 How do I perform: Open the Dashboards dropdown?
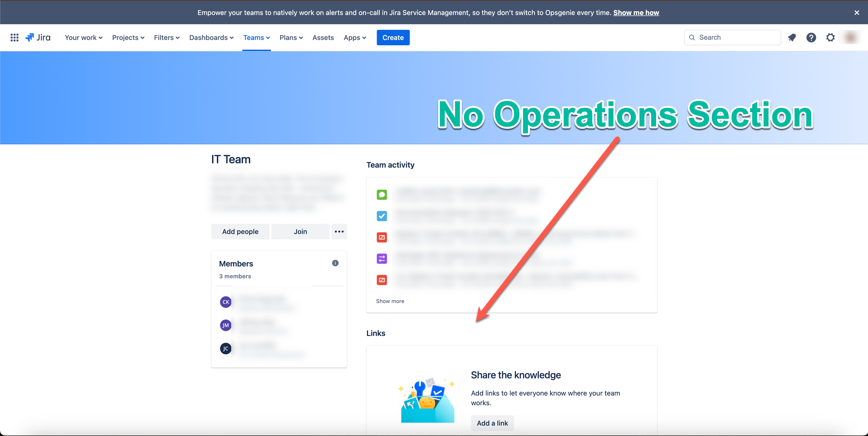[211, 37]
